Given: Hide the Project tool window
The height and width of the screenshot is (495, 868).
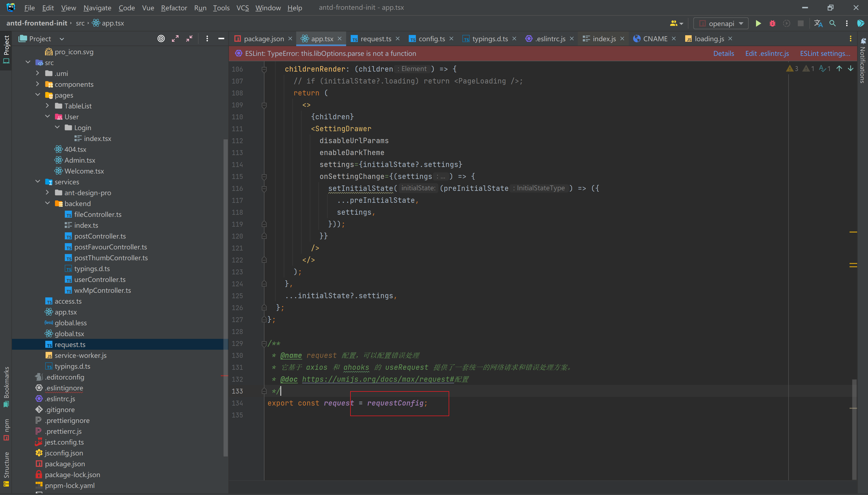Looking at the screenshot, I should point(221,39).
